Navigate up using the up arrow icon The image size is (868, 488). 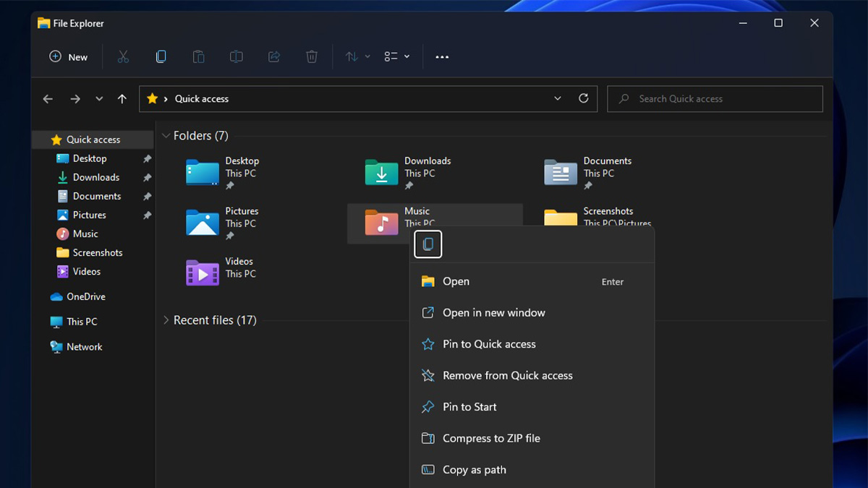(x=122, y=98)
